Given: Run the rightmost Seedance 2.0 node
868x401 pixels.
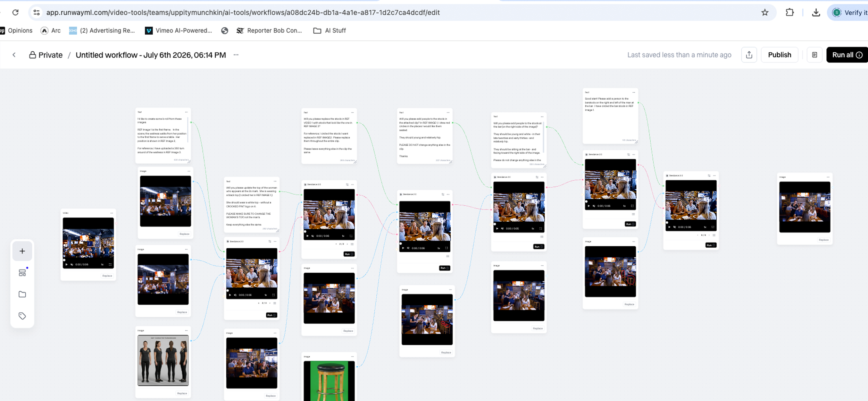Looking at the screenshot, I should (x=711, y=245).
